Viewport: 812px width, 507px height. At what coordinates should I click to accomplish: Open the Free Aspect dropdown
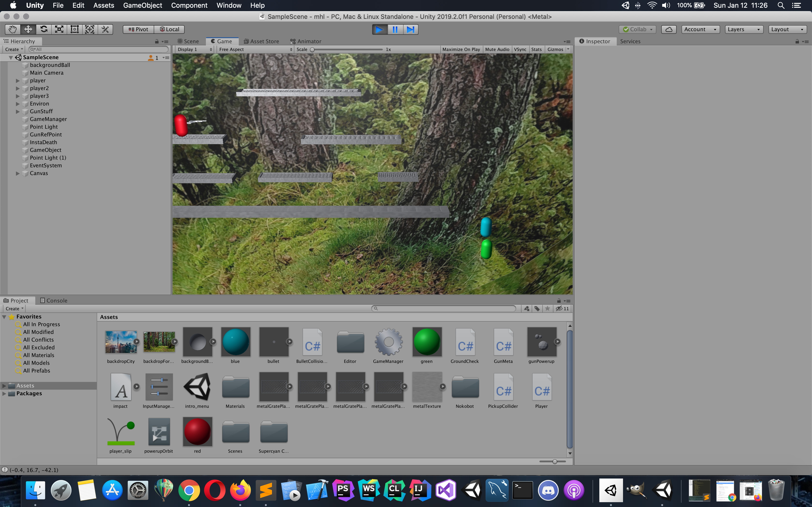[255, 49]
